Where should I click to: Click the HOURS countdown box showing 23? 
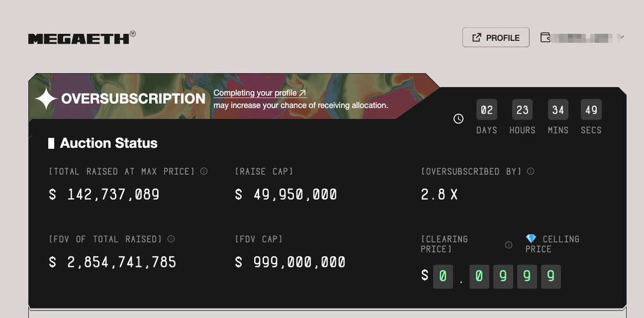click(522, 110)
